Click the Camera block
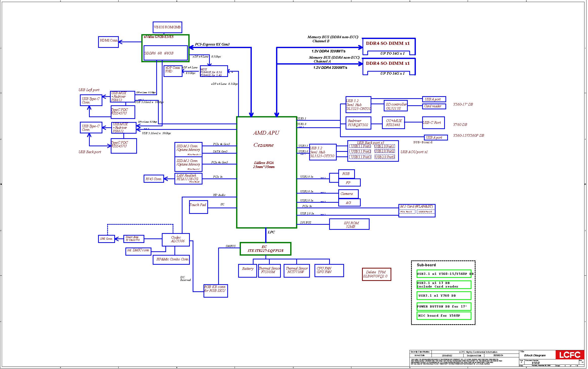Screen dimensions: 588x369 tap(348, 194)
